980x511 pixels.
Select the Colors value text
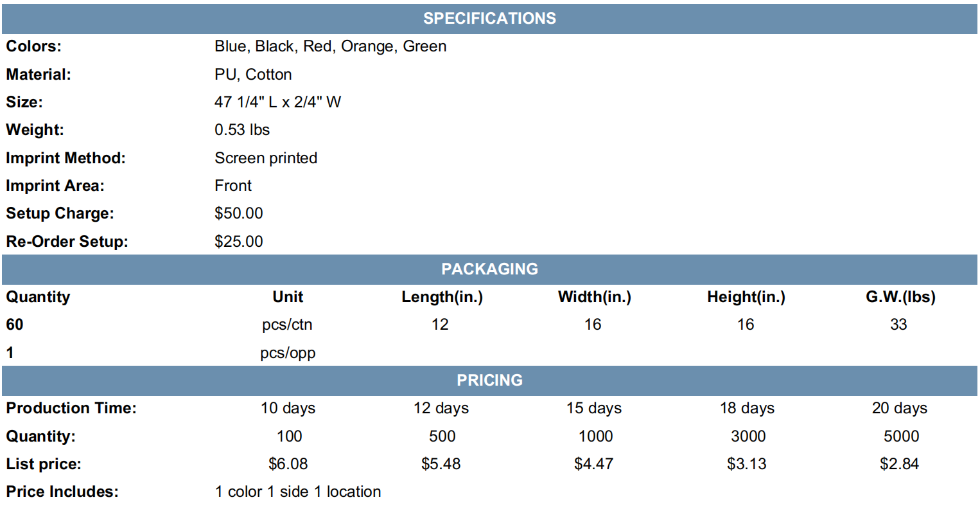click(331, 47)
